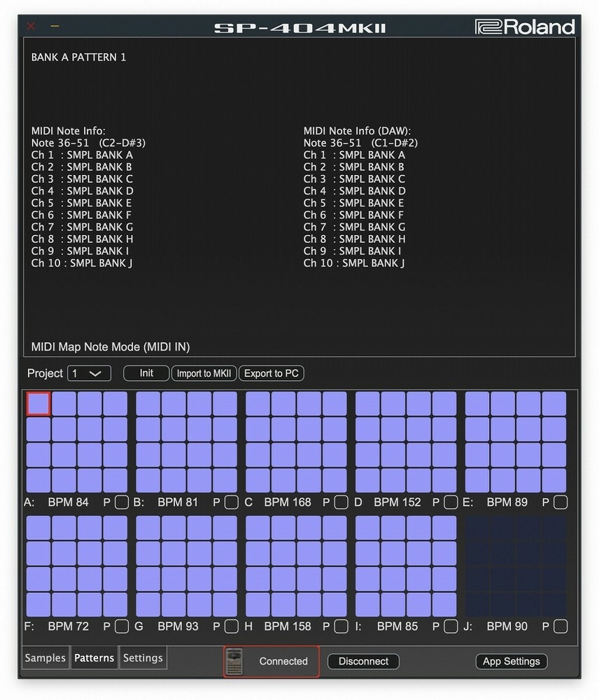Select the top-left pad in Bank F
The height and width of the screenshot is (700, 599).
click(38, 528)
